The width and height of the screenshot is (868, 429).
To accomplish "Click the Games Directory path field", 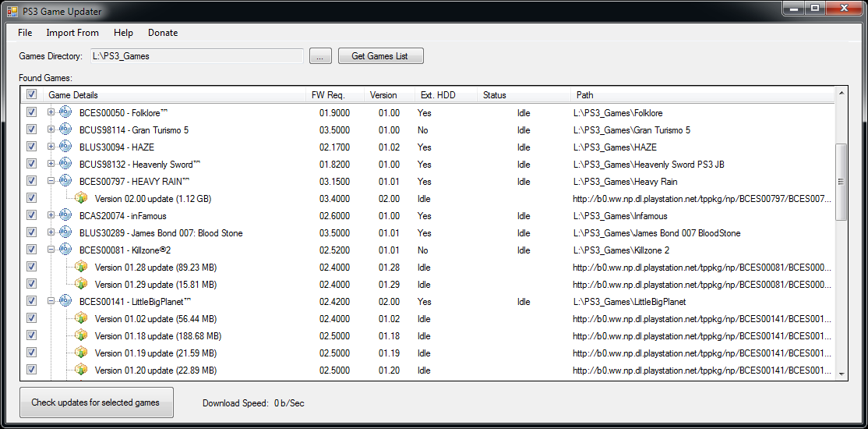I will point(196,56).
